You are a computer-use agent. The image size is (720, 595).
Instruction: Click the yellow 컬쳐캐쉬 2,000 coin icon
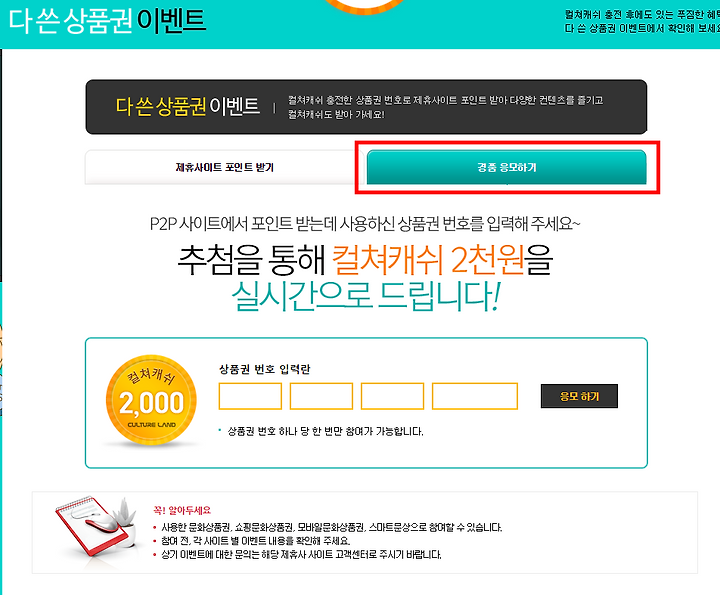click(x=151, y=400)
